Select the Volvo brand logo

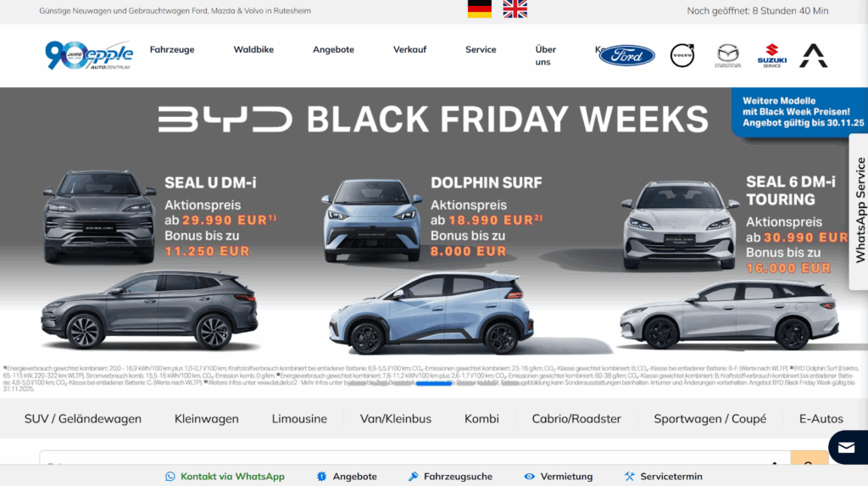click(x=682, y=55)
